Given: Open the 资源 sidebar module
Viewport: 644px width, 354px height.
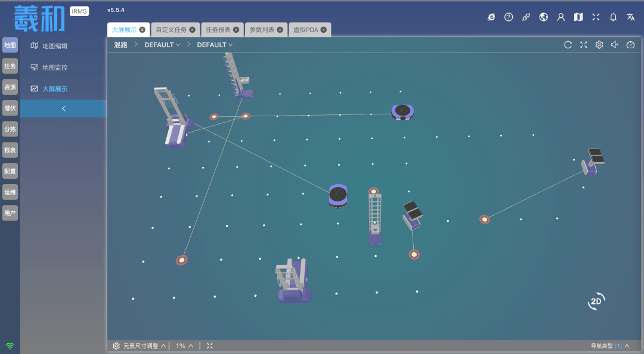Looking at the screenshot, I should coord(10,87).
